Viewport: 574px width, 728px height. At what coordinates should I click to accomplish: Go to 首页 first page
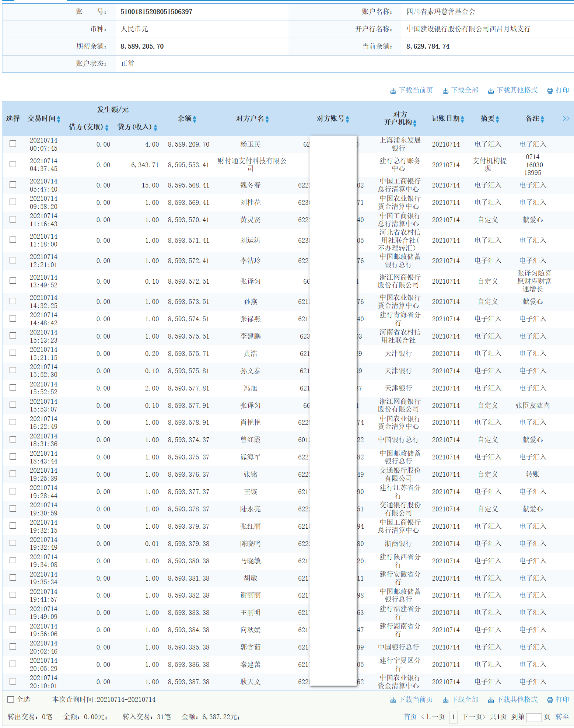410,717
